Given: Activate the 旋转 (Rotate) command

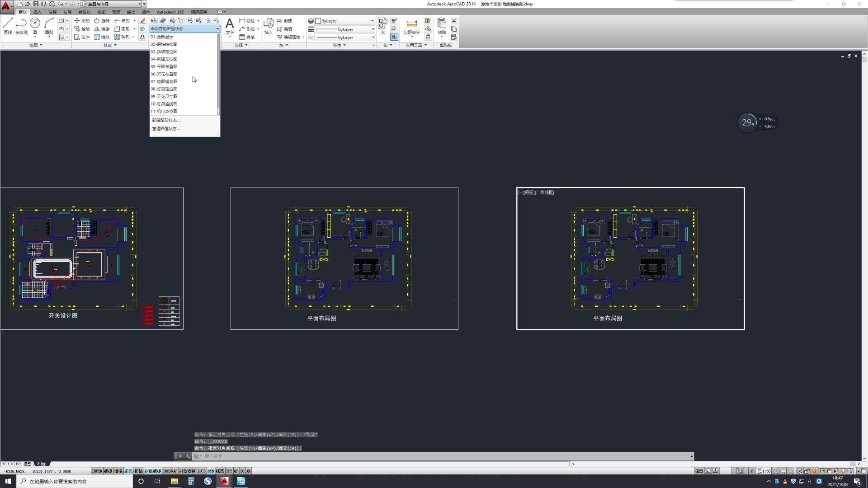Looking at the screenshot, I should coord(102,21).
